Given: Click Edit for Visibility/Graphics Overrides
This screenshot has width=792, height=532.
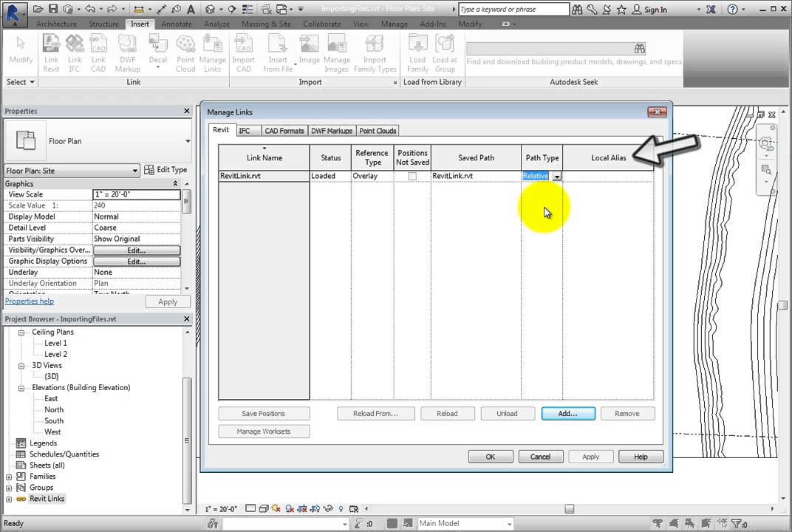Looking at the screenshot, I should pos(137,250).
